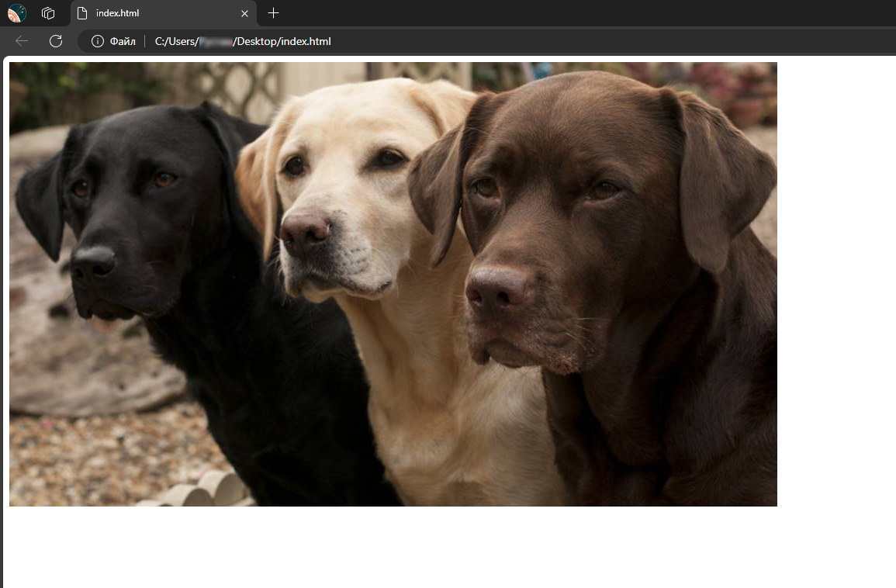Image resolution: width=896 pixels, height=588 pixels.
Task: Go back using the back arrow
Action: (22, 41)
